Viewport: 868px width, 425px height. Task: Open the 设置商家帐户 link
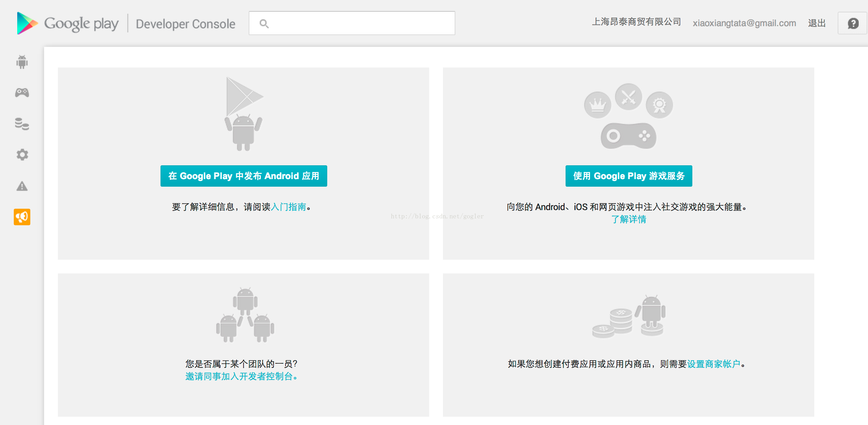pos(714,364)
